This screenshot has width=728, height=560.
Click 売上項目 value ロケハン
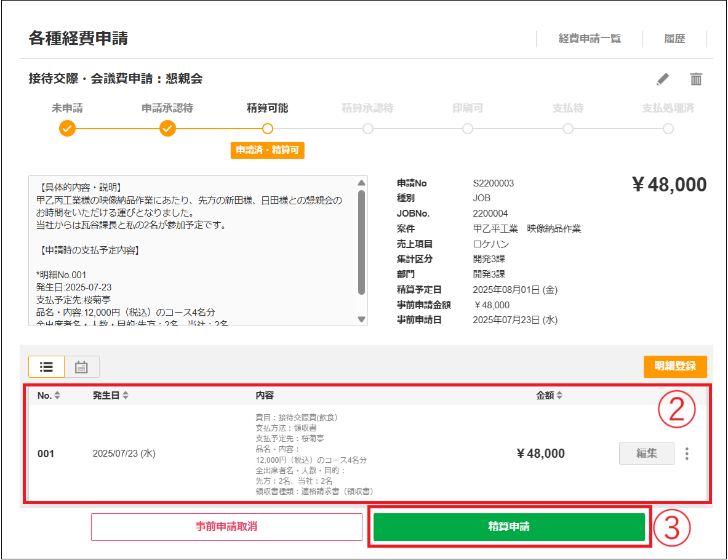point(490,244)
